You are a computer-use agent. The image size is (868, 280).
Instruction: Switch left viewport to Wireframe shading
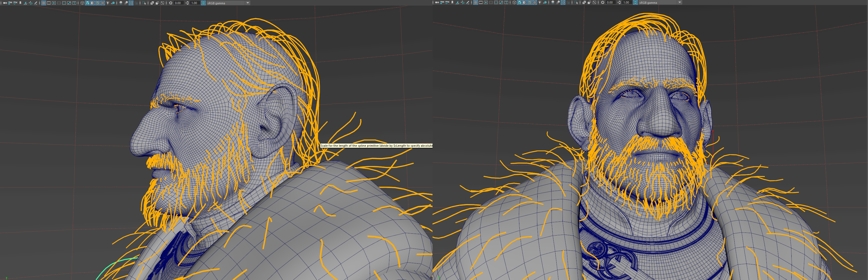coord(82,3)
